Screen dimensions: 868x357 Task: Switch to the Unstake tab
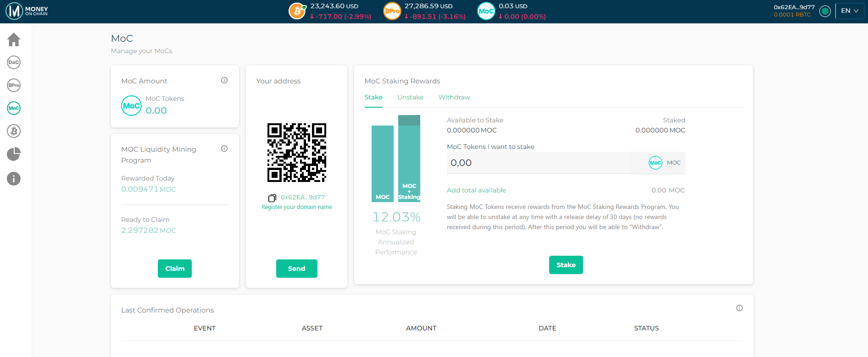(410, 97)
